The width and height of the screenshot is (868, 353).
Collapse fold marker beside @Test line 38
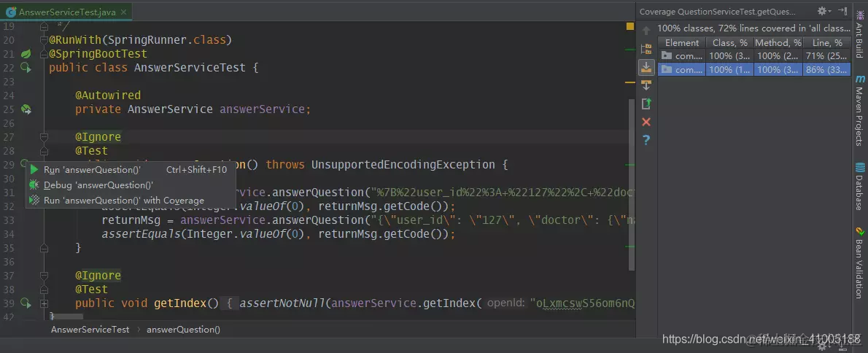44,290
